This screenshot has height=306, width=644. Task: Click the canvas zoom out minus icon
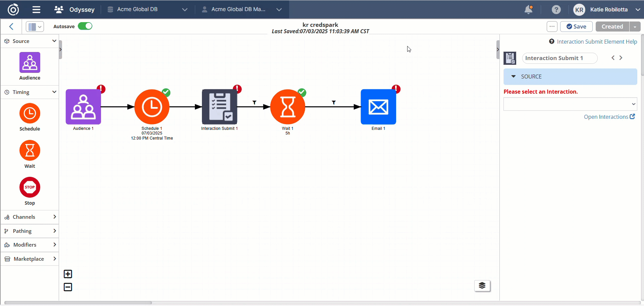pyautogui.click(x=68, y=287)
